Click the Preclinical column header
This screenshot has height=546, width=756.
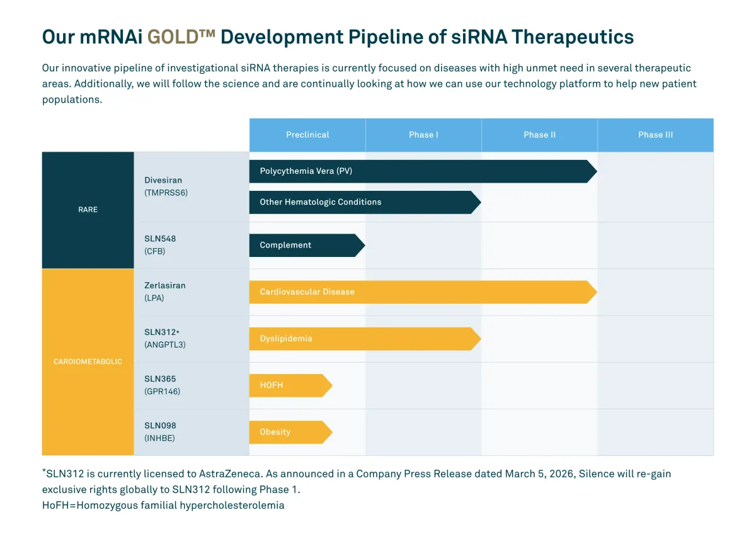tap(307, 135)
